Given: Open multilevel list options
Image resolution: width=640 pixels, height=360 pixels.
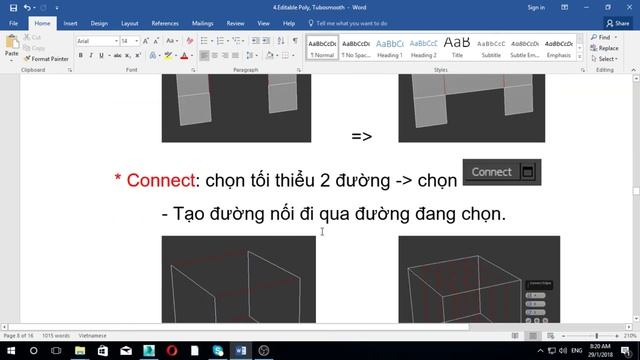Looking at the screenshot, I should click(x=237, y=41).
